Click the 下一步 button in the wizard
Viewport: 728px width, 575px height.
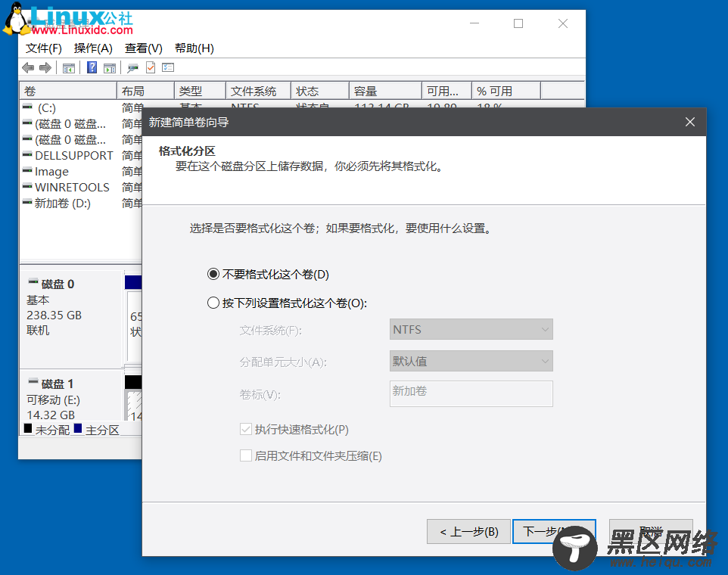[554, 531]
